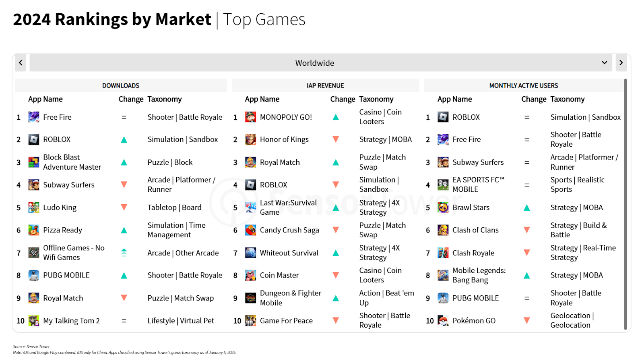Select the MONTHLY ACTIVE USERS header

pos(523,85)
